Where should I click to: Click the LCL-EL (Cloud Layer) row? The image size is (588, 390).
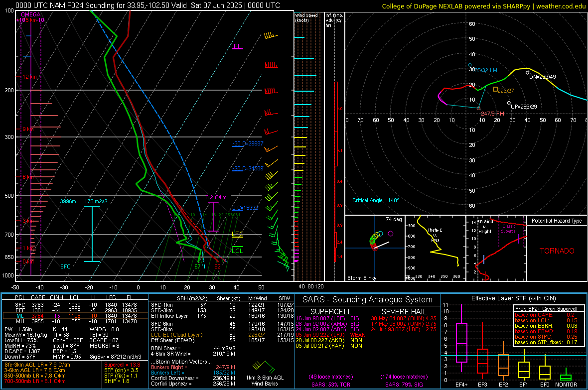222,335
